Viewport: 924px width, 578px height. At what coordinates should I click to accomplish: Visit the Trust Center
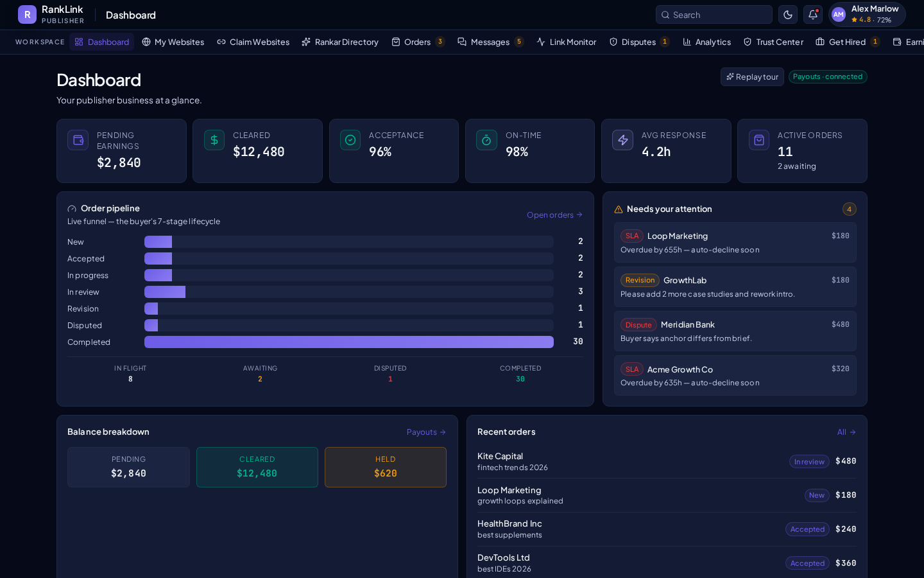773,42
